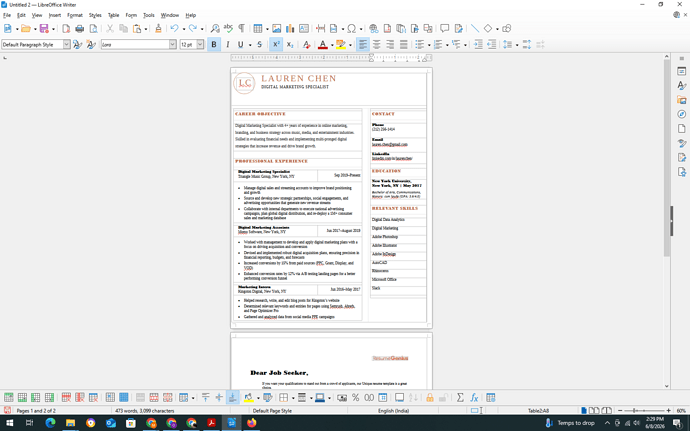
Task: Toggle Italic formatting
Action: pyautogui.click(x=228, y=44)
